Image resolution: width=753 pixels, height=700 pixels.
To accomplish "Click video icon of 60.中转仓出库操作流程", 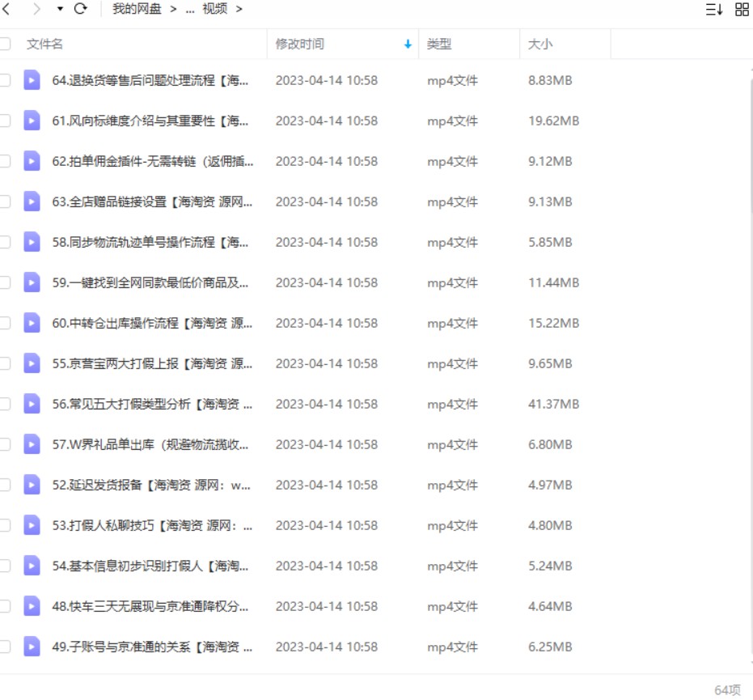I will (32, 323).
